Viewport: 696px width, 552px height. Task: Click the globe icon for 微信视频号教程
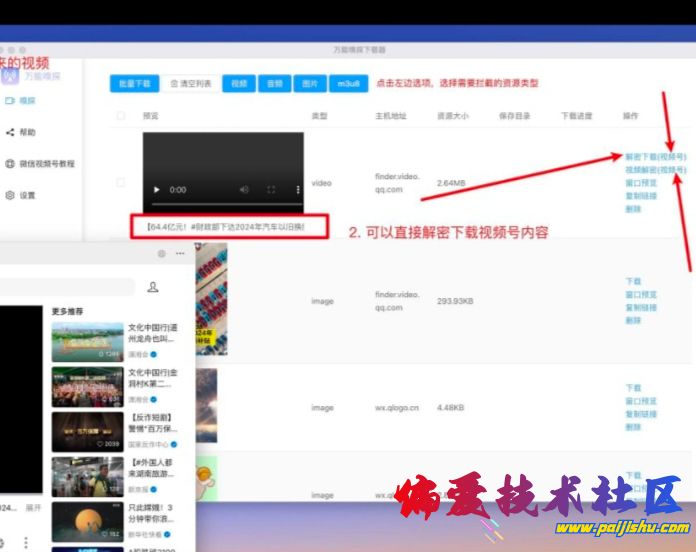[x=10, y=164]
